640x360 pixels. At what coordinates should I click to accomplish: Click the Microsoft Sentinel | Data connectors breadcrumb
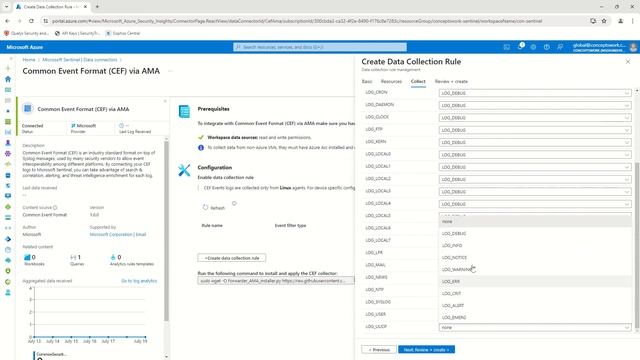click(x=80, y=60)
